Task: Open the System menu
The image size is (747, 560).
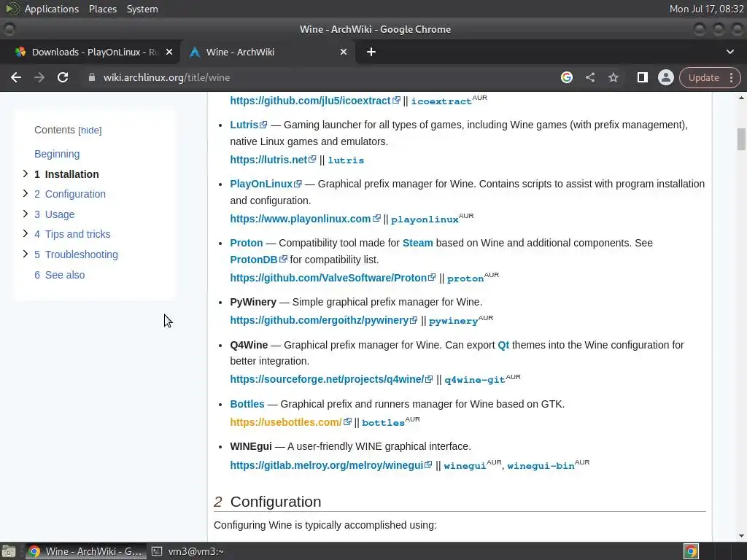Action: click(x=142, y=9)
